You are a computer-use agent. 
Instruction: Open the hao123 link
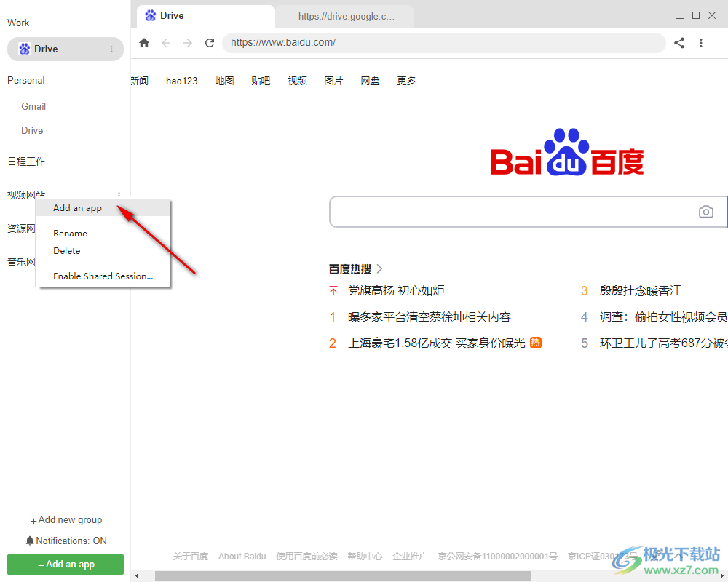coord(181,81)
